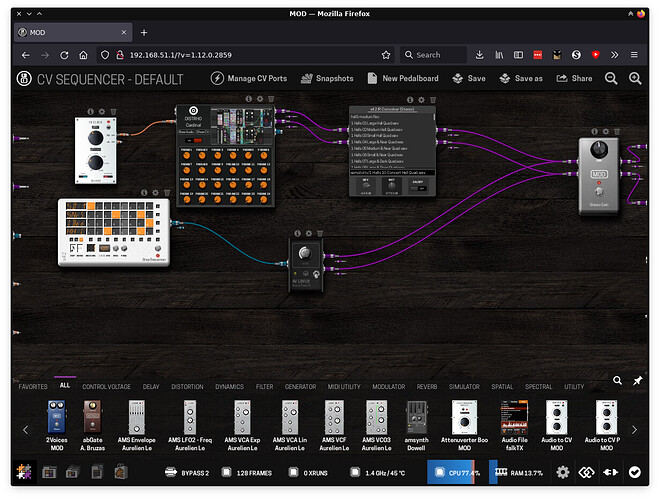Screen dimensions: 660x499
Task: Show info for the IR Convolver plugin
Action: tap(410, 100)
